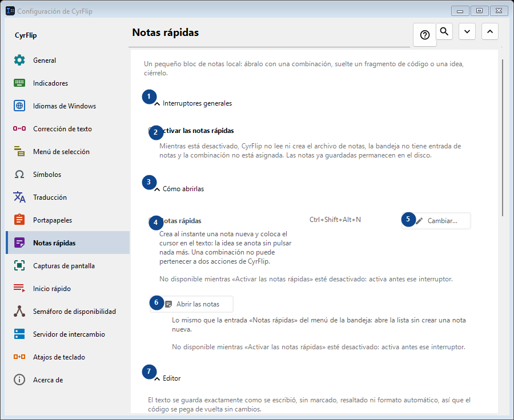Click the Capturas de pantalla icon
The image size is (514, 420).
click(x=19, y=265)
